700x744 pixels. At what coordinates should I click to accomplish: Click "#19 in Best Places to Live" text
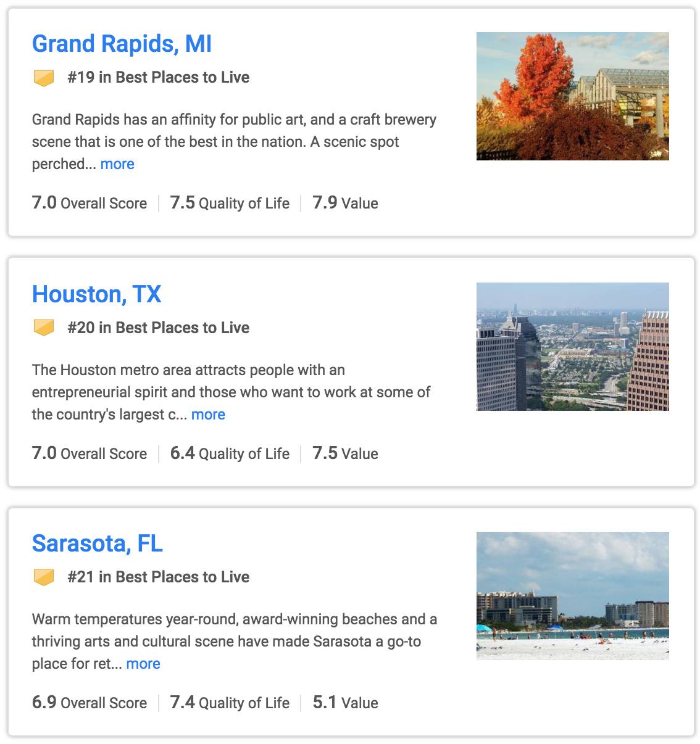(x=158, y=78)
